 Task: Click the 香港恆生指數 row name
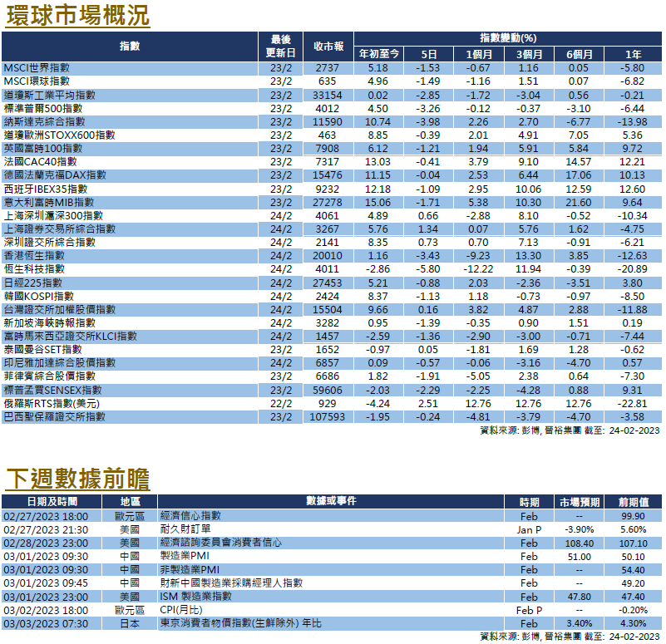pyautogui.click(x=34, y=256)
